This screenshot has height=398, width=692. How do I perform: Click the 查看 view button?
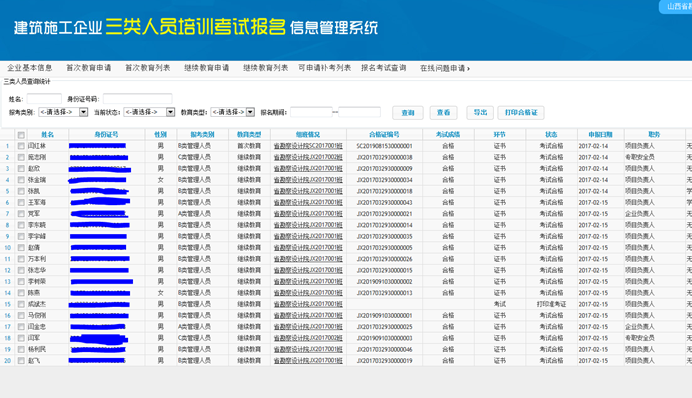[x=444, y=113]
